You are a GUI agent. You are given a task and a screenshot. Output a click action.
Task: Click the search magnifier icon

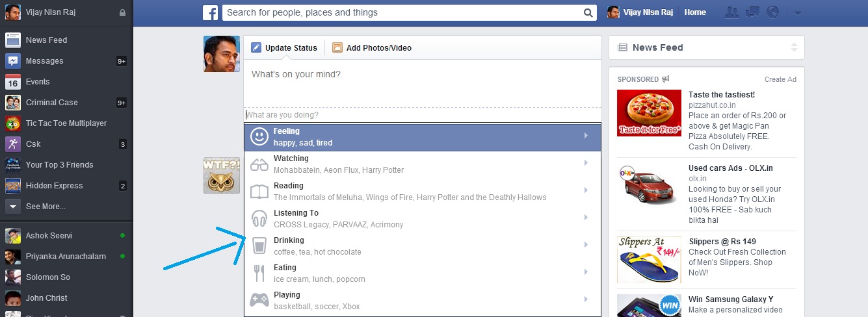point(587,12)
